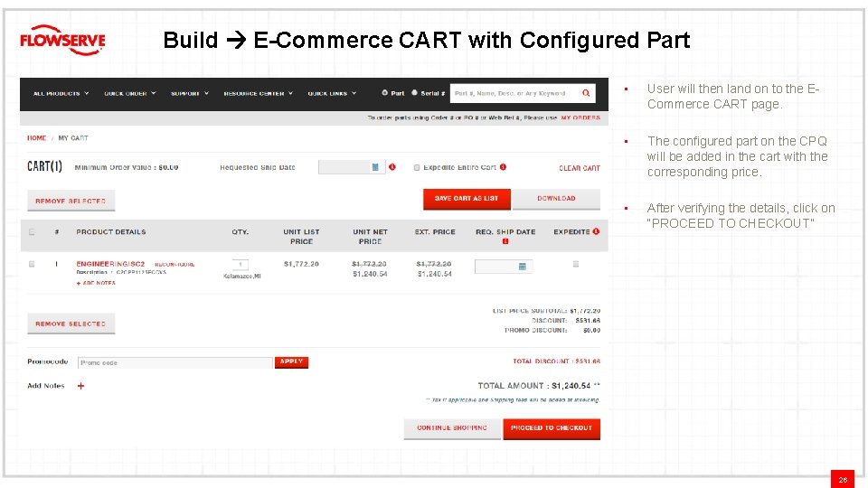The width and height of the screenshot is (868, 488).
Task: Open calendar icon in ENGINEERINGISC2 row
Action: point(522,267)
